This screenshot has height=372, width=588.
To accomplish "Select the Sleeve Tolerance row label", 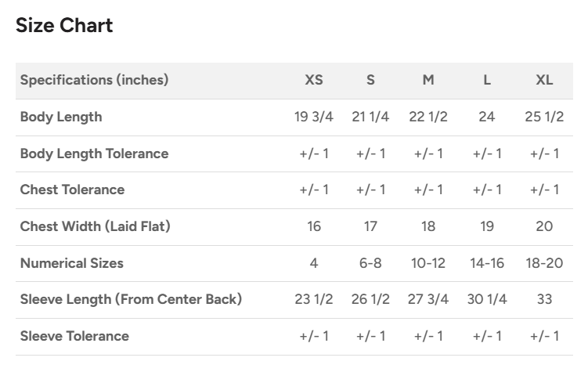I will [x=74, y=336].
